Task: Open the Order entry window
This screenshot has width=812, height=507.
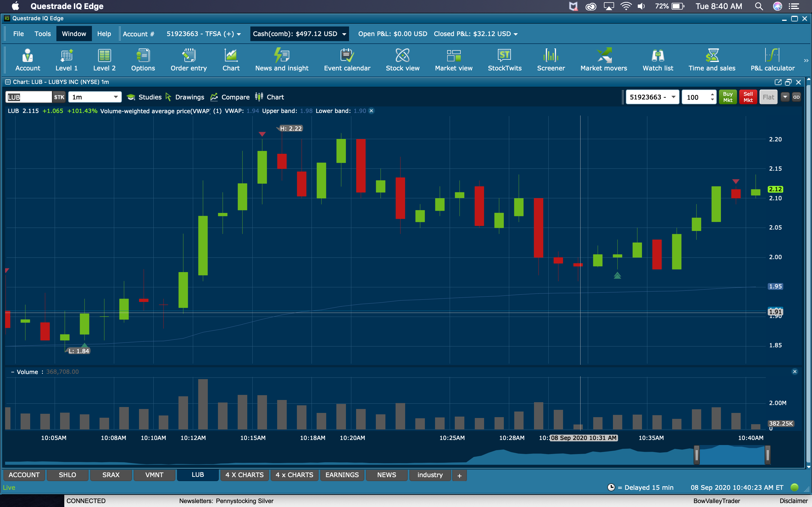Action: (x=189, y=60)
